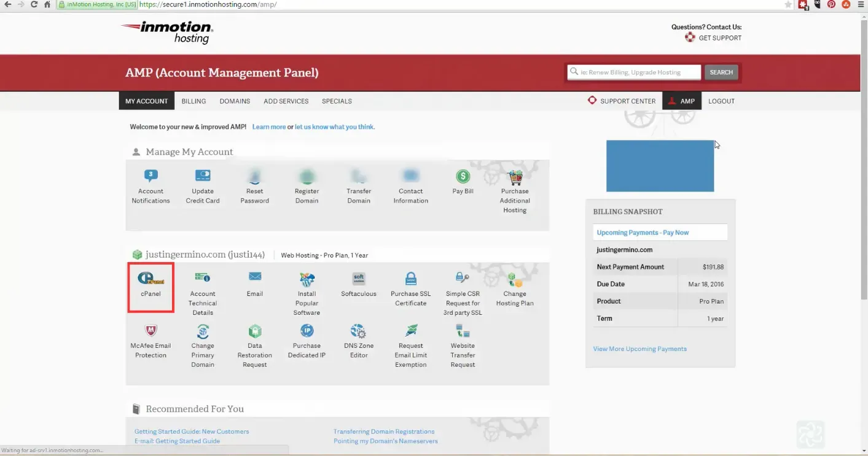Click the InMotion Hosting logo

[167, 33]
